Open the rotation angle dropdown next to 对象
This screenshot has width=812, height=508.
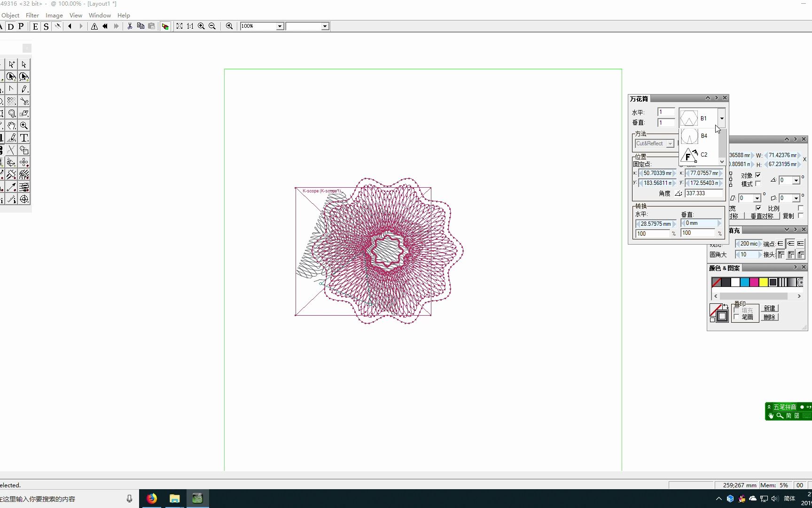[796, 180]
